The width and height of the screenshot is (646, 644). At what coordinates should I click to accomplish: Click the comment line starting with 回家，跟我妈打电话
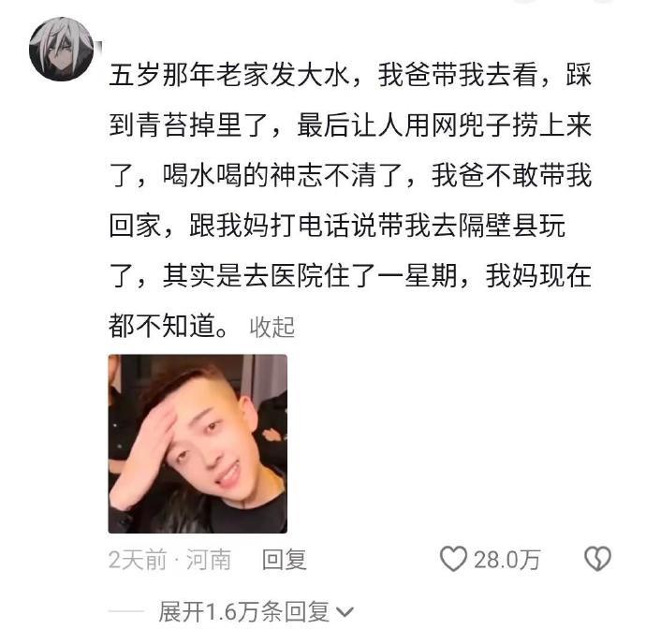click(x=337, y=226)
